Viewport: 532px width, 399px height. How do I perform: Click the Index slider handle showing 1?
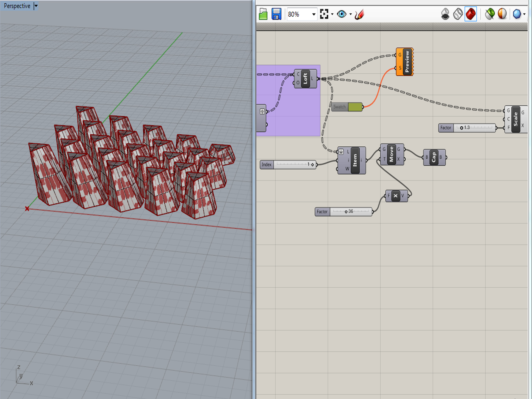point(312,165)
